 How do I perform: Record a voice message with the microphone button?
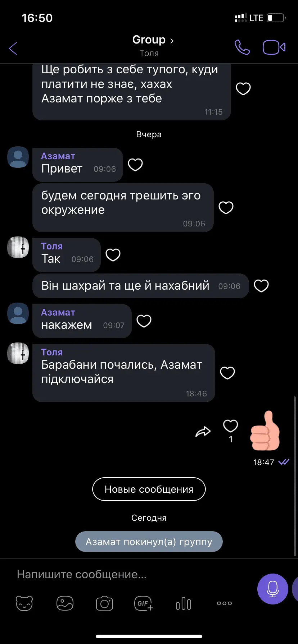(272, 589)
